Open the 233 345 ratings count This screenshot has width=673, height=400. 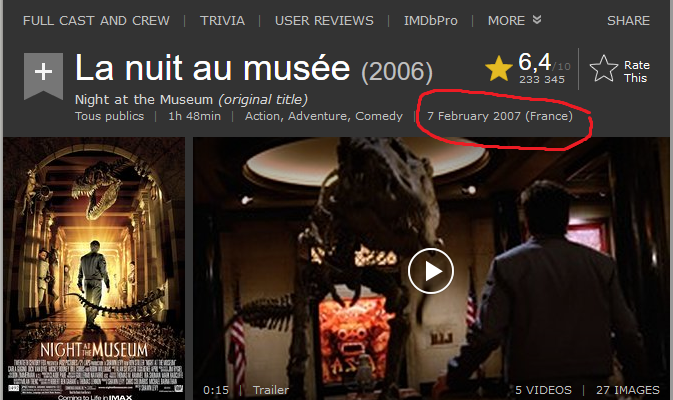pos(542,80)
